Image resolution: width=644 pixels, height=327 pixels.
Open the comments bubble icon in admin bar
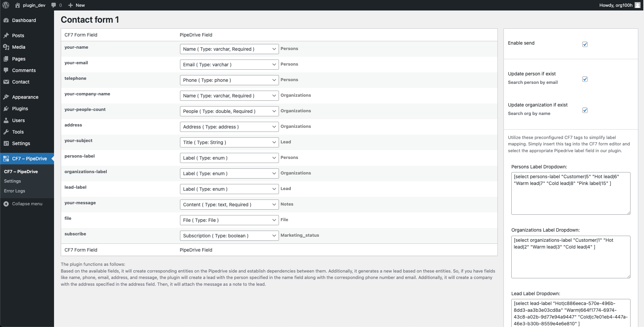click(x=53, y=5)
